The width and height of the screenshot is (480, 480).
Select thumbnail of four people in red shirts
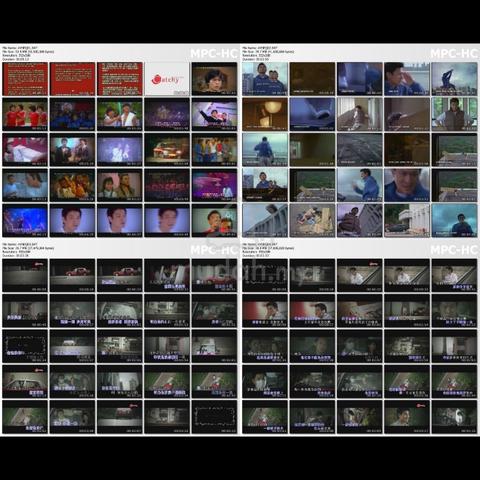pyautogui.click(x=25, y=114)
